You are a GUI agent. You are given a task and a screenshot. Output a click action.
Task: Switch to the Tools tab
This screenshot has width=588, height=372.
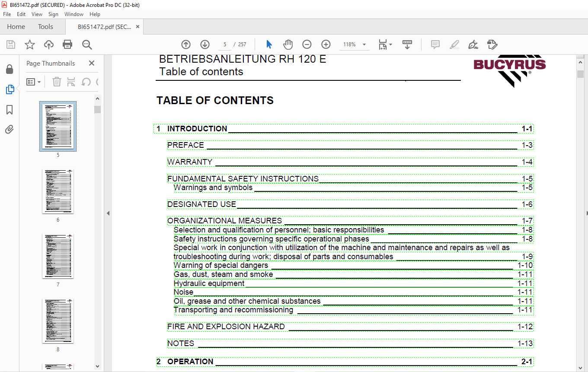45,27
